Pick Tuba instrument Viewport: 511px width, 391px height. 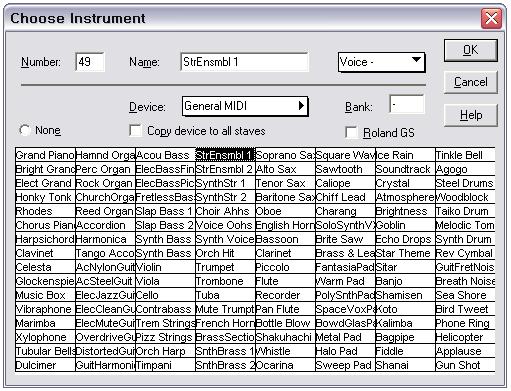[225, 295]
